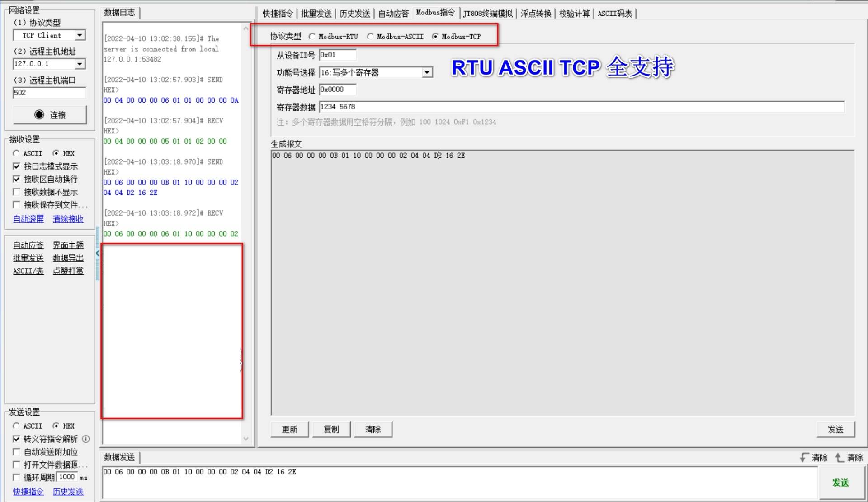The width and height of the screenshot is (868, 502).
Task: Click the 更新 (Update) button
Action: 288,429
